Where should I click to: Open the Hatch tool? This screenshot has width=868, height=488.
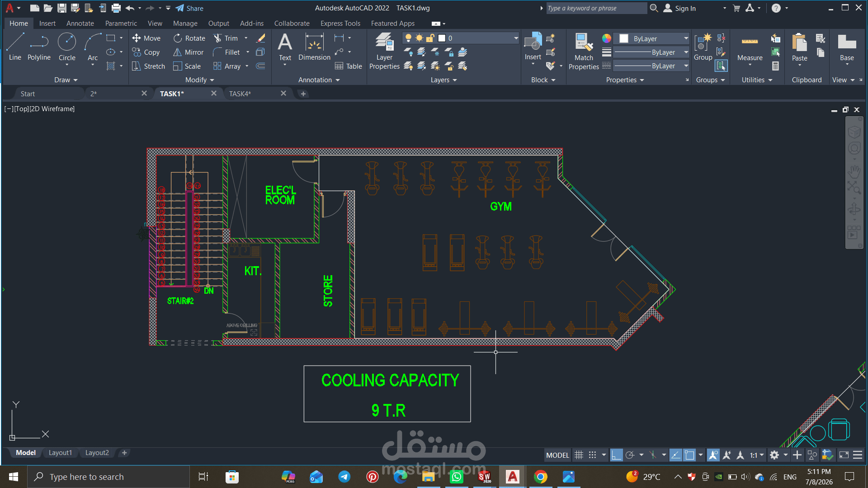(x=111, y=66)
